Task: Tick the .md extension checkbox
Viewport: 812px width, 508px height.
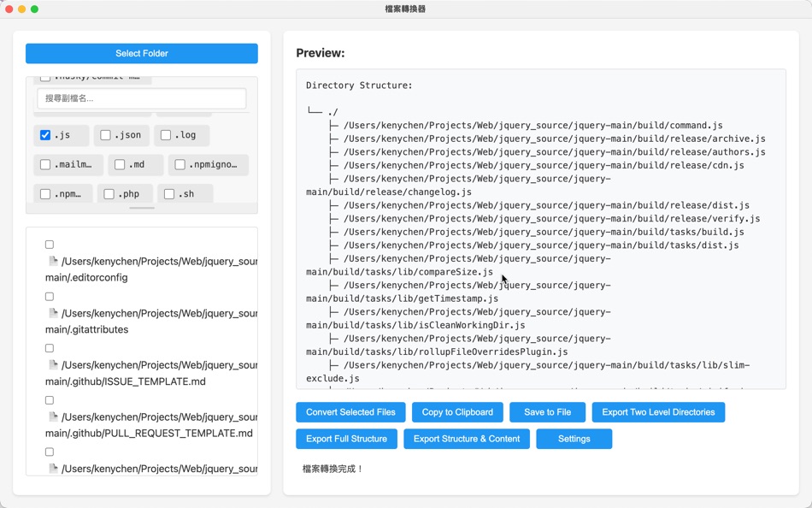Action: (x=120, y=164)
